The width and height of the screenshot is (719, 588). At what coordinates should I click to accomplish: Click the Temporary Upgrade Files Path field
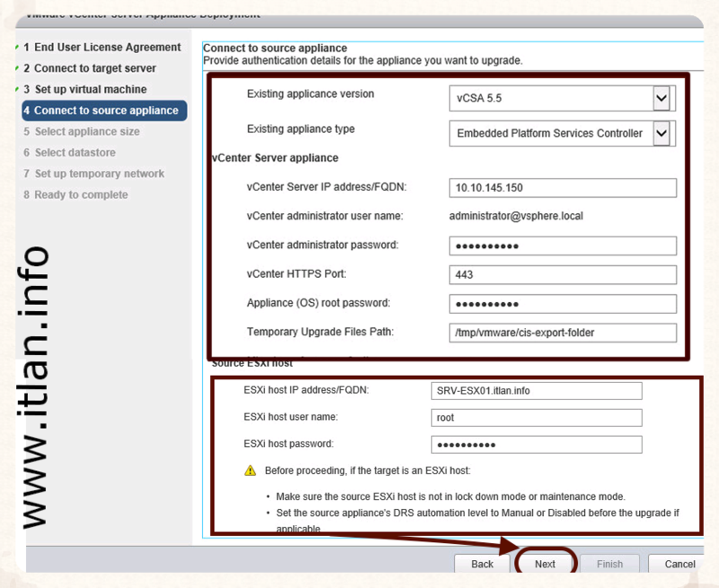tap(562, 333)
